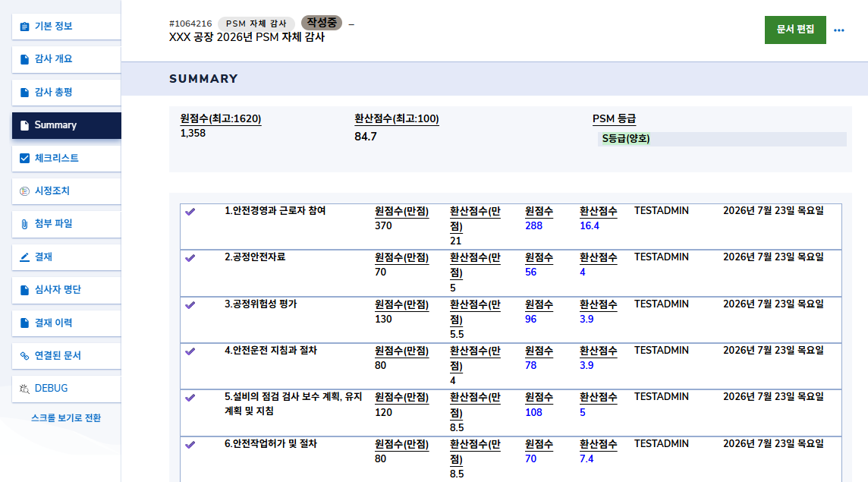
Task: Click the 연결된 문서 link icon
Action: [x=24, y=356]
